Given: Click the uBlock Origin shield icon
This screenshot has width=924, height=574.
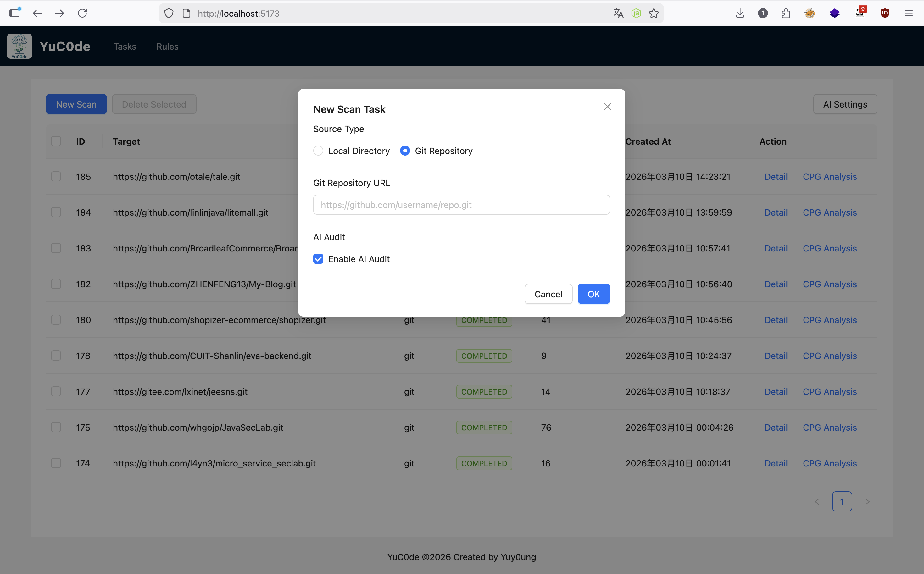Looking at the screenshot, I should coord(885,13).
